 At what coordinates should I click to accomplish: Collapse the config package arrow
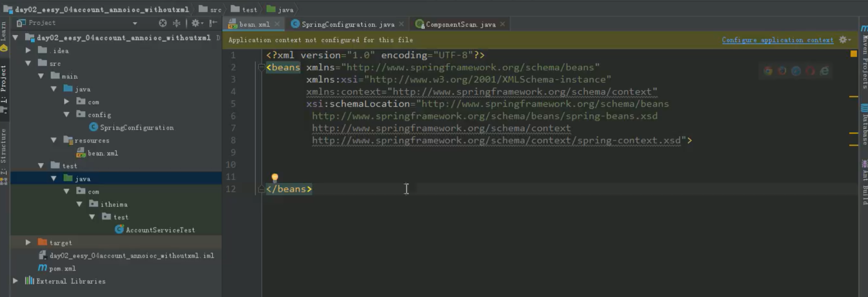67,115
